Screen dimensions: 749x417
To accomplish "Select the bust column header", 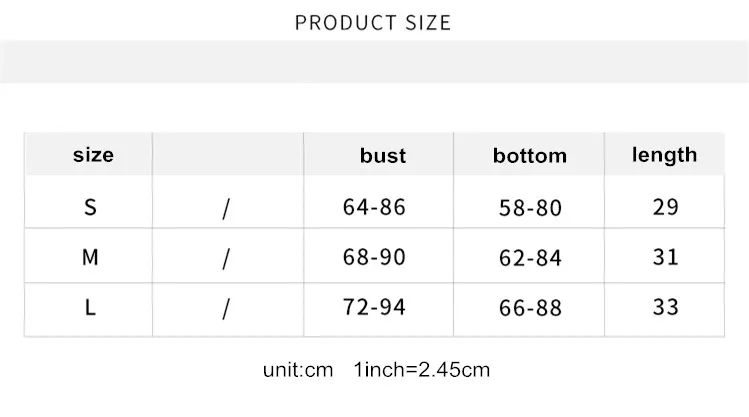I will [383, 156].
